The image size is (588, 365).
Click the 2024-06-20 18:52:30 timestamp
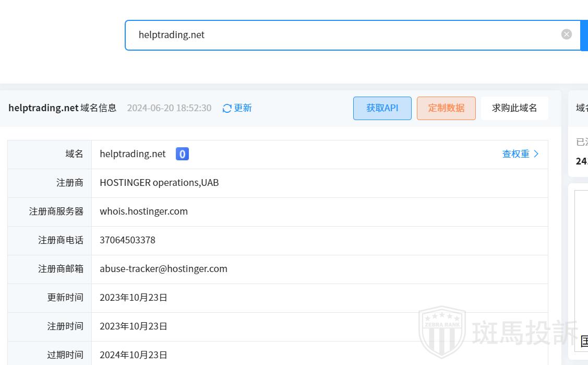(x=169, y=108)
